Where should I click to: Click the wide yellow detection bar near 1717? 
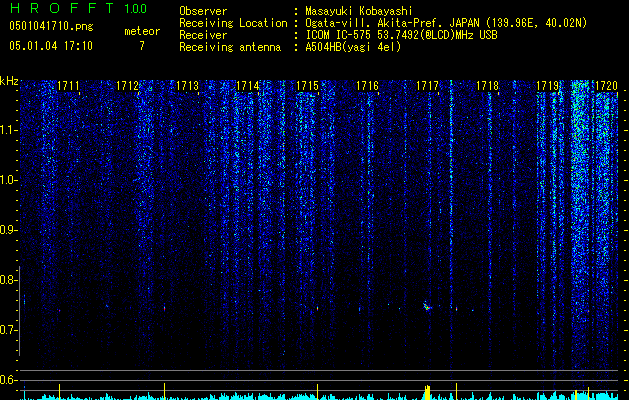point(427,392)
